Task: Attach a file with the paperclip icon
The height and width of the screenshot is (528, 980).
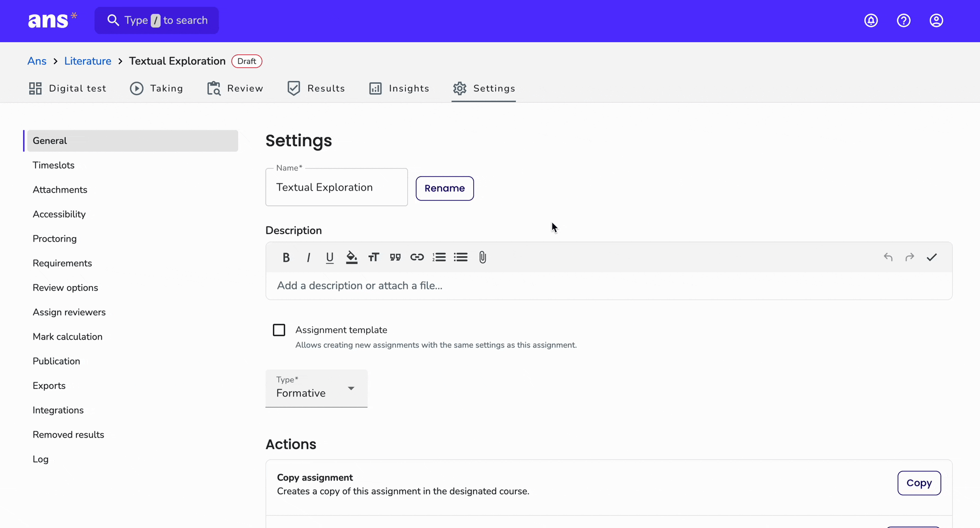Action: coord(483,257)
